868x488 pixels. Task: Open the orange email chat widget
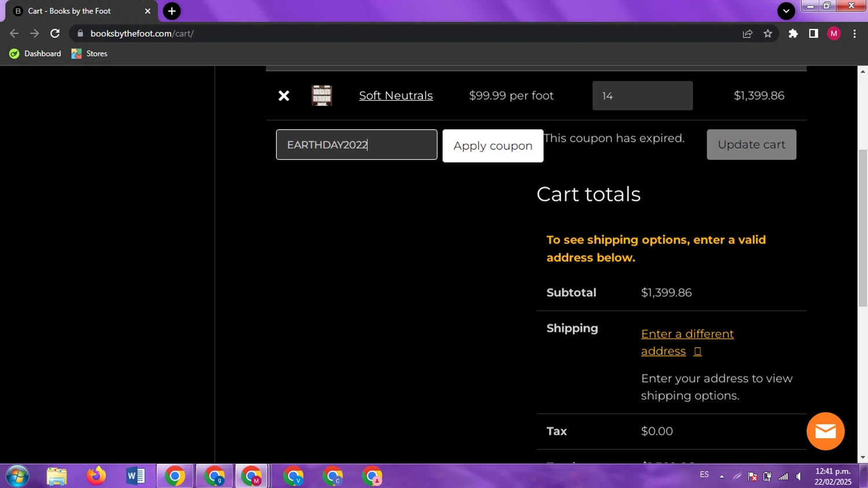coord(826,431)
